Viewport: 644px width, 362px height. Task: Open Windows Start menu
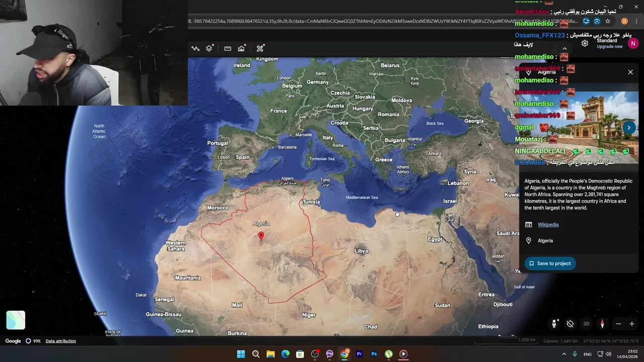click(x=241, y=354)
